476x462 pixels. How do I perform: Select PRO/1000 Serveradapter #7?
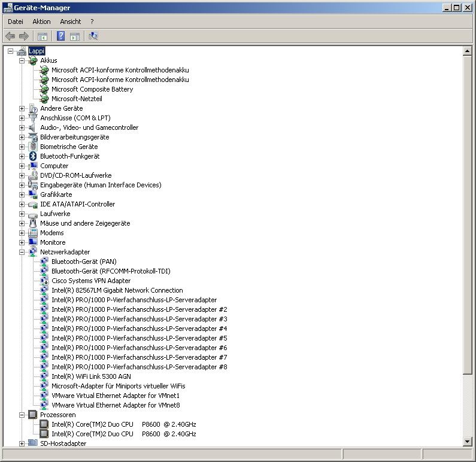point(140,357)
